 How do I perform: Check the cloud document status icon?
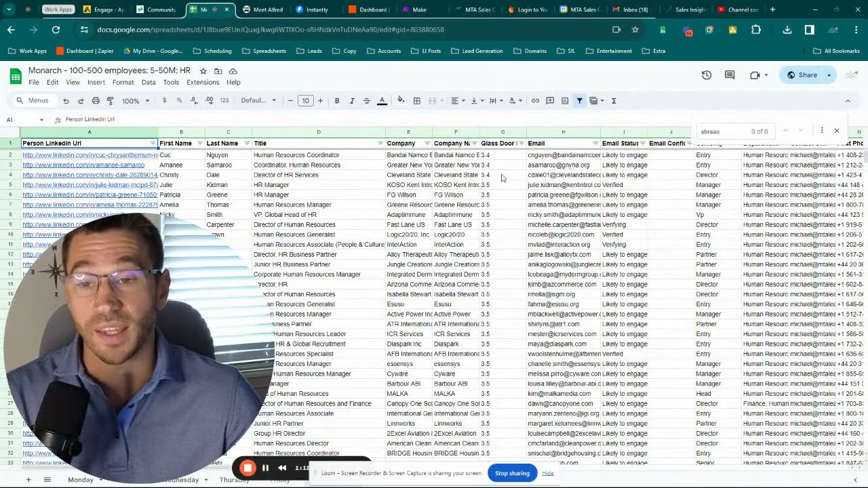[233, 71]
